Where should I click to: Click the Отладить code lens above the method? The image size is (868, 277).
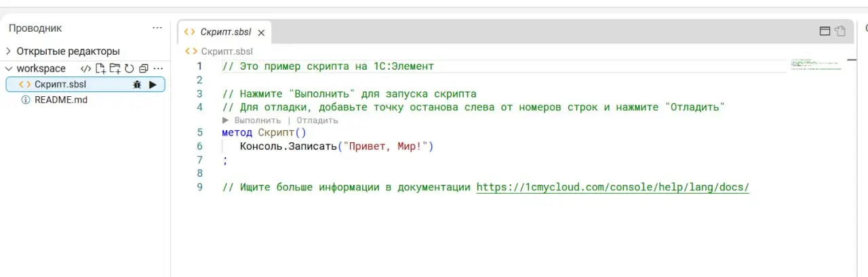coord(317,120)
